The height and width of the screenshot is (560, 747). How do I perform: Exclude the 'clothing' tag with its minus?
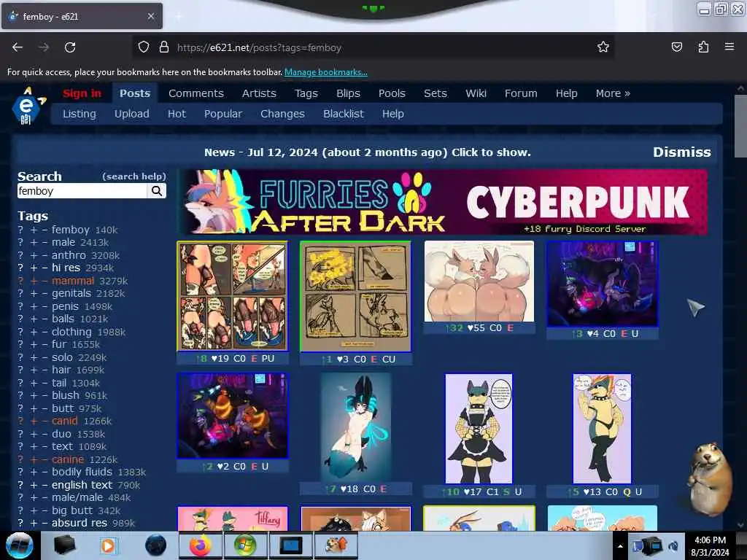pos(44,332)
